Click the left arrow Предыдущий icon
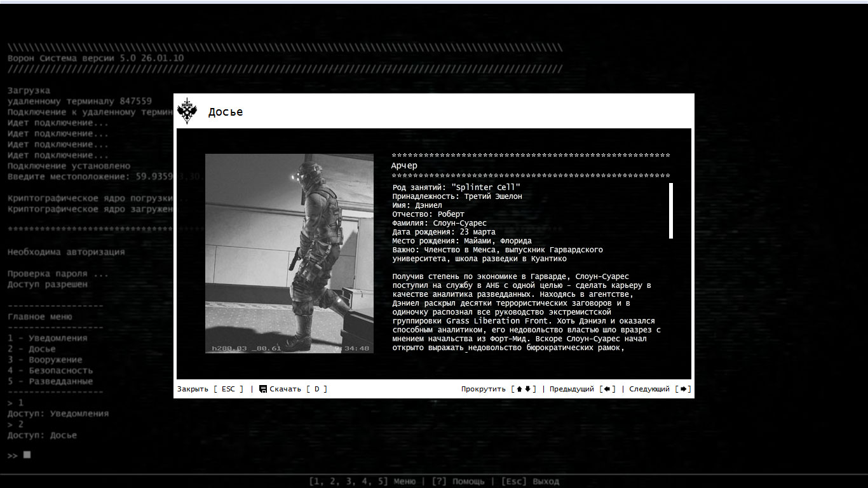 point(607,389)
